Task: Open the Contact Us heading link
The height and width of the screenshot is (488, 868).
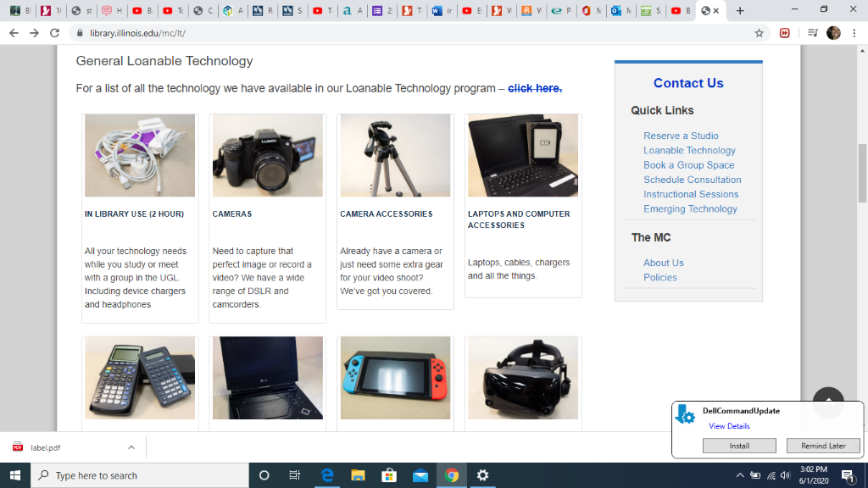Action: tap(688, 83)
